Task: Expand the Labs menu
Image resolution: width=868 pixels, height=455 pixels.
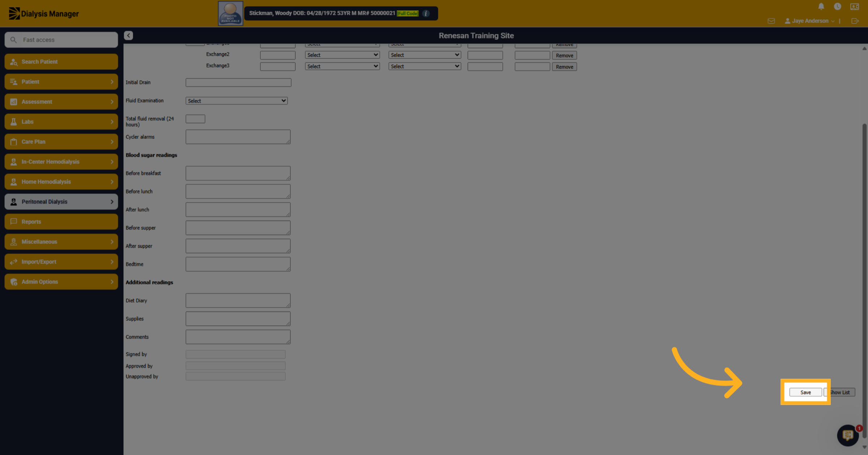Action: [61, 122]
